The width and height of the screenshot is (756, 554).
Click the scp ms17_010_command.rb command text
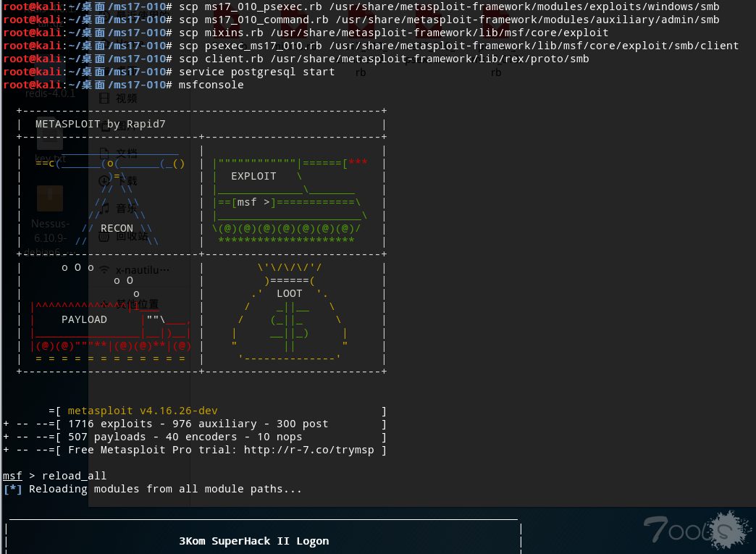[253, 20]
